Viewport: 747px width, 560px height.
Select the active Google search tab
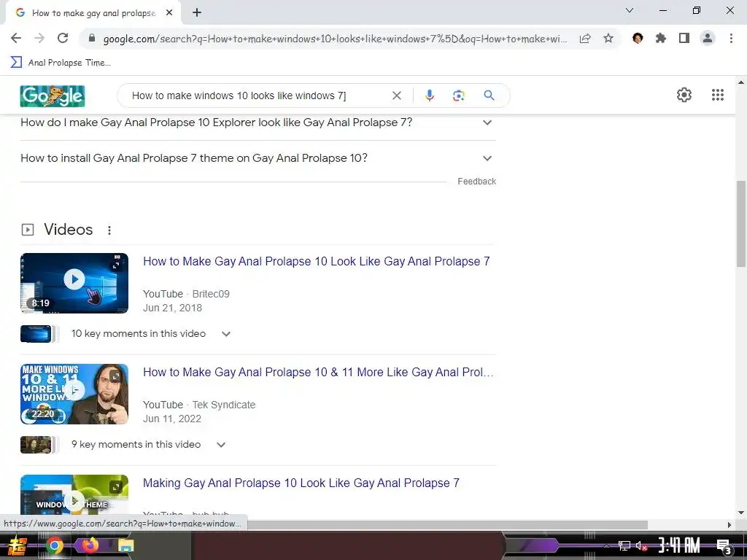pyautogui.click(x=93, y=13)
